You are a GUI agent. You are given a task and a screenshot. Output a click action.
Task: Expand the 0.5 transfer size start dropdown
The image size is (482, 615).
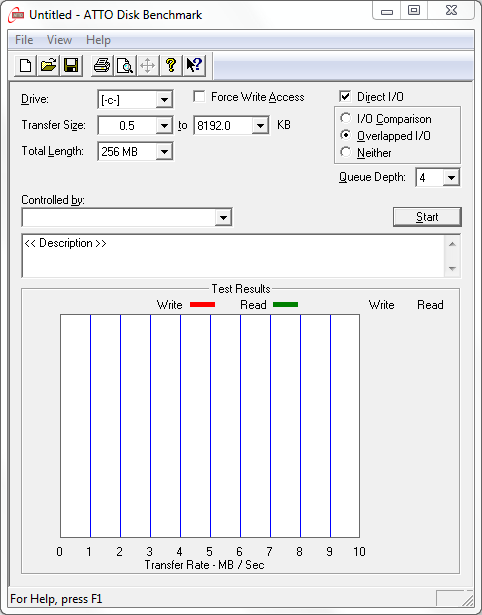[164, 126]
